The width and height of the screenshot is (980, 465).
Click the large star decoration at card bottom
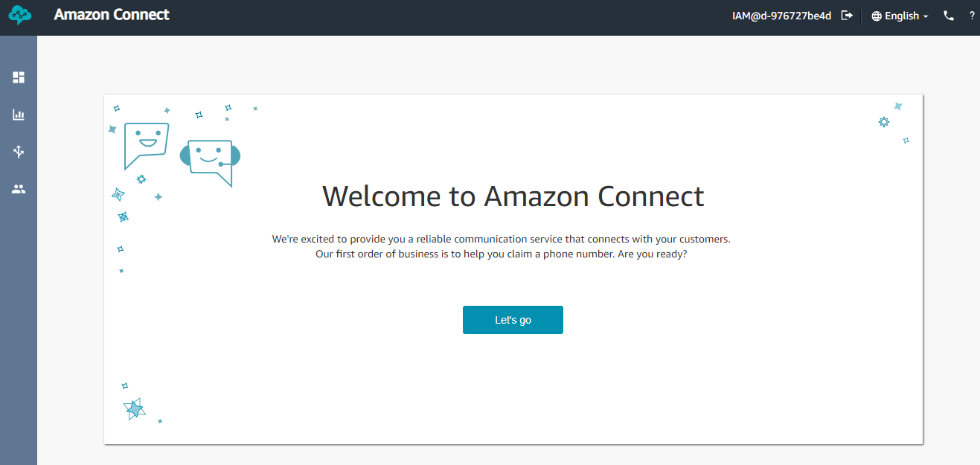click(x=134, y=408)
